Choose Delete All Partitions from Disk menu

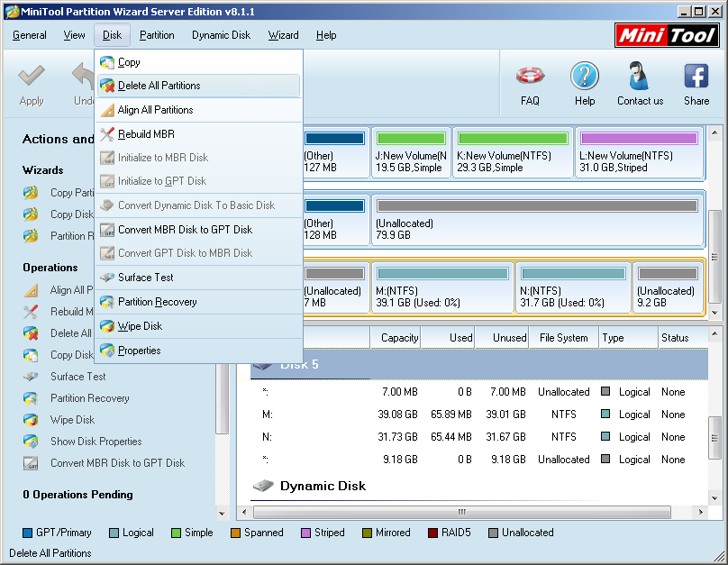coord(159,86)
